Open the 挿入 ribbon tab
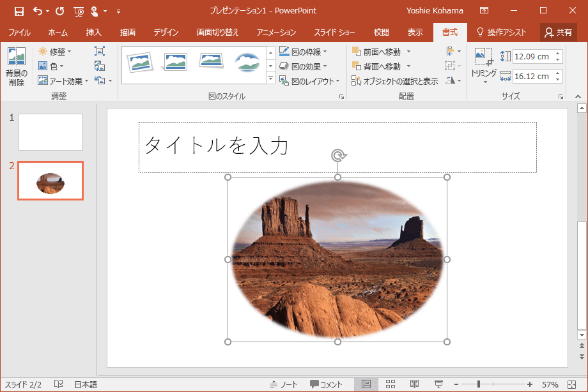 pyautogui.click(x=93, y=32)
